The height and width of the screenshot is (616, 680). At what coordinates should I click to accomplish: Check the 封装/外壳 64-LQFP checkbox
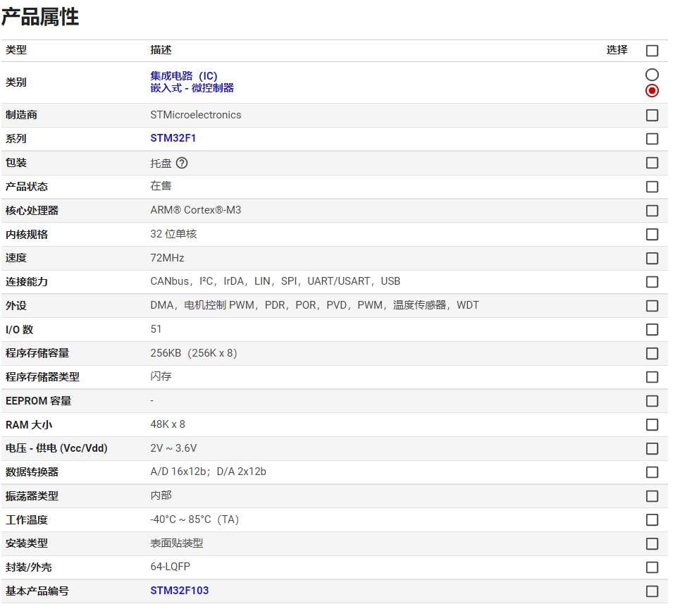pos(652,567)
